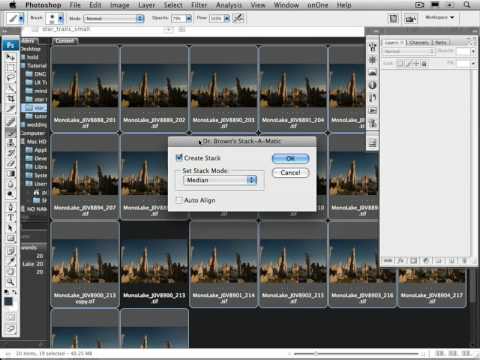480x360 pixels.
Task: Open the layer blend mode dropdown
Action: 409,52
